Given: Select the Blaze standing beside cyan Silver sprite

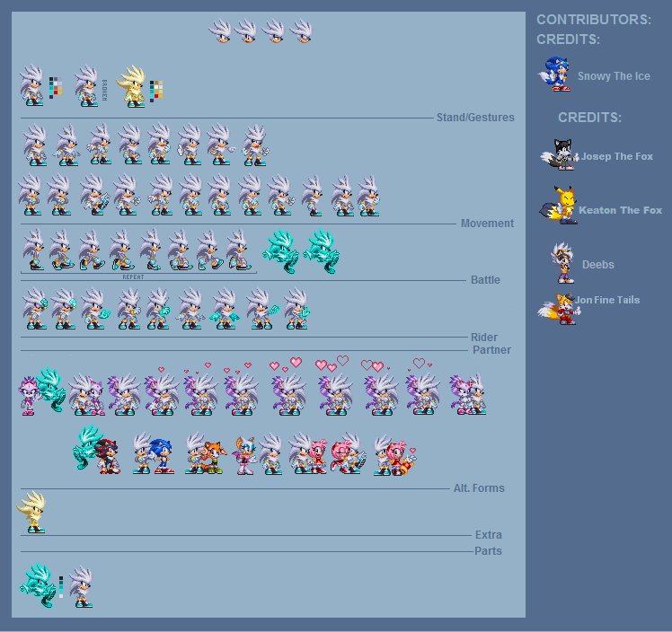Looking at the screenshot, I should [x=29, y=395].
